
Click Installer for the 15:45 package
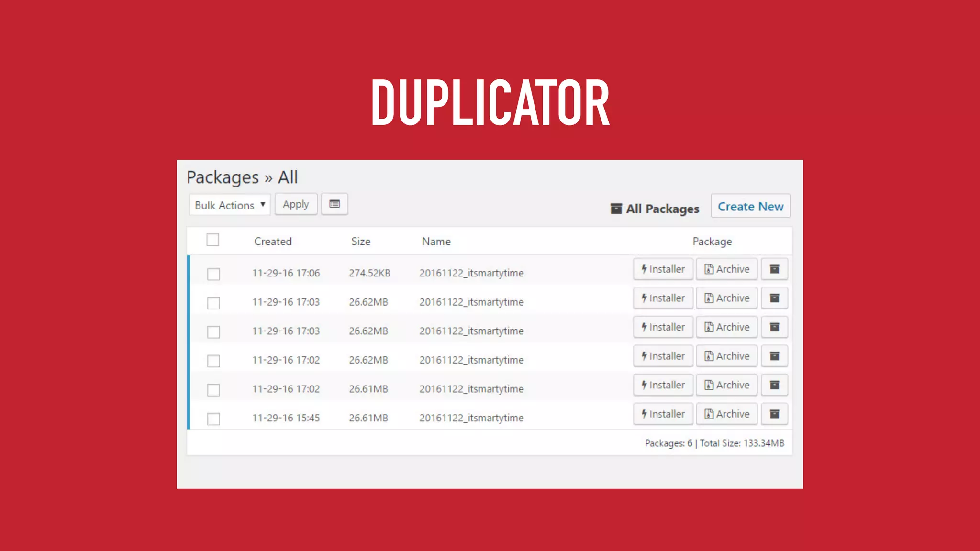coord(663,414)
